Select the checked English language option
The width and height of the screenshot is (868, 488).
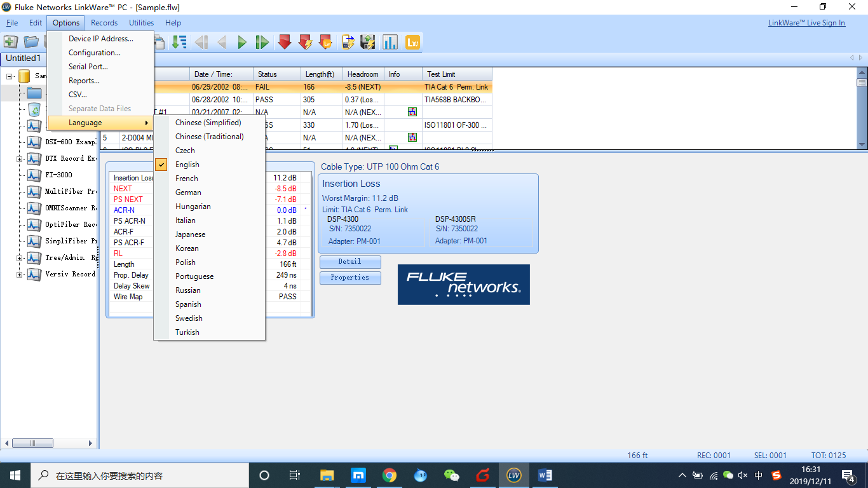[210, 165]
